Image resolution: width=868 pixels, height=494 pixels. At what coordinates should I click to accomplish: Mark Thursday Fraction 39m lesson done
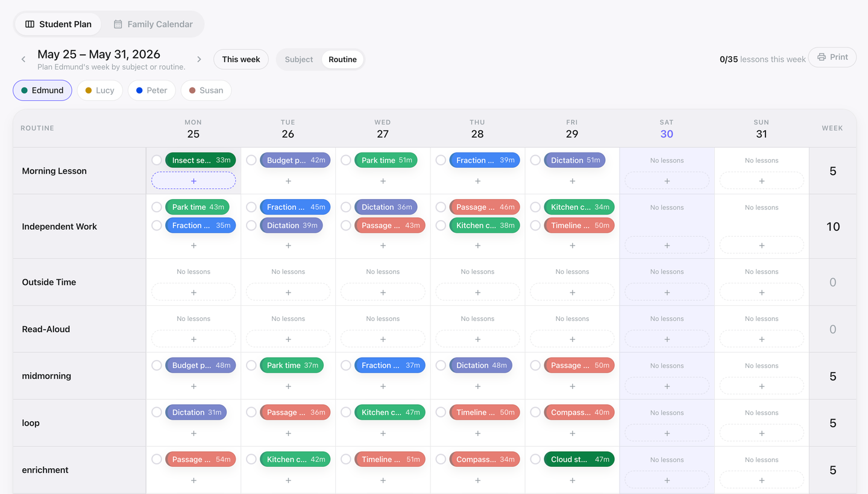(x=441, y=160)
